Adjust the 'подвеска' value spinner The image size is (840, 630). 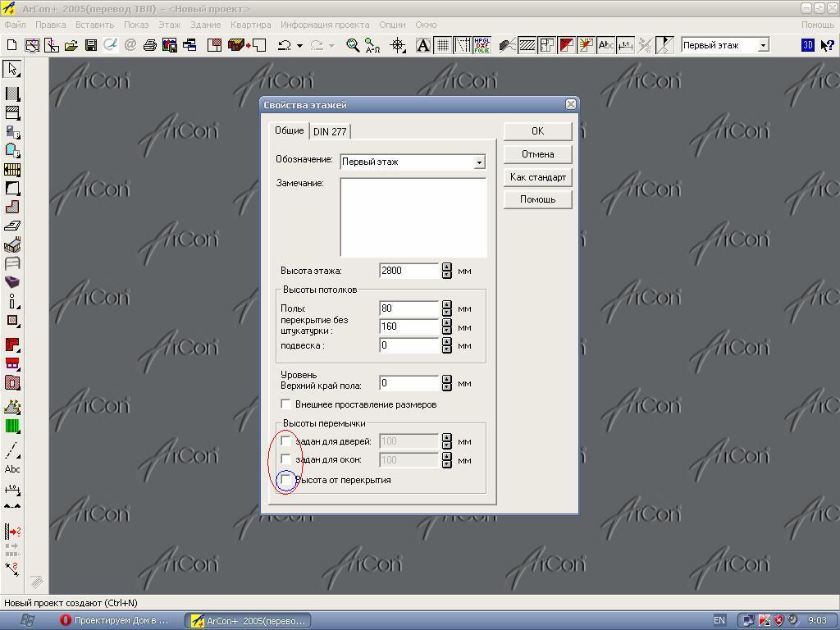(447, 345)
